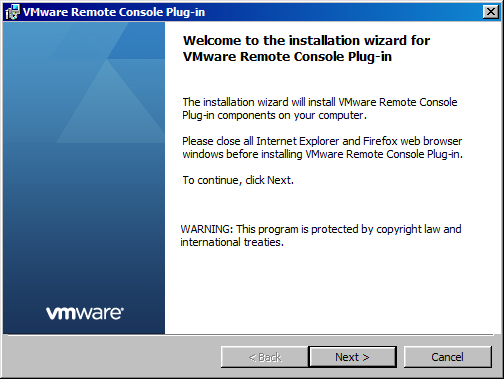The width and height of the screenshot is (504, 379).
Task: Open the installer icon menu in title bar
Action: coord(12,12)
